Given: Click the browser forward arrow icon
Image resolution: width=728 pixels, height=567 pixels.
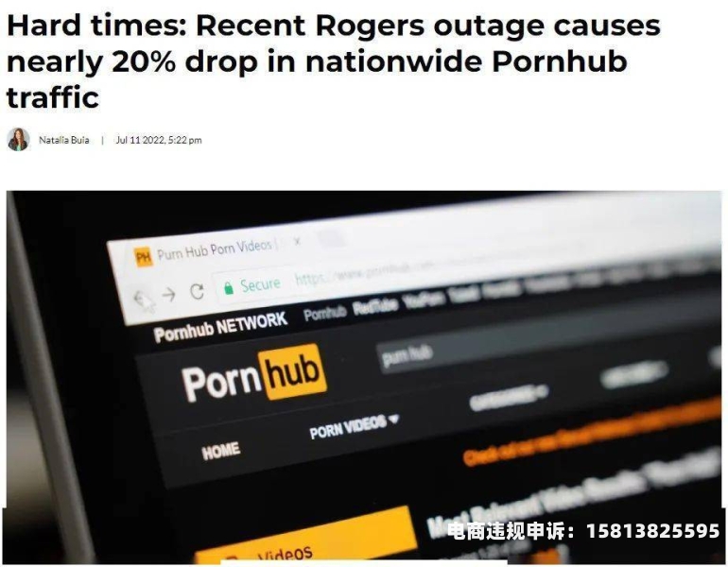Looking at the screenshot, I should [169, 294].
